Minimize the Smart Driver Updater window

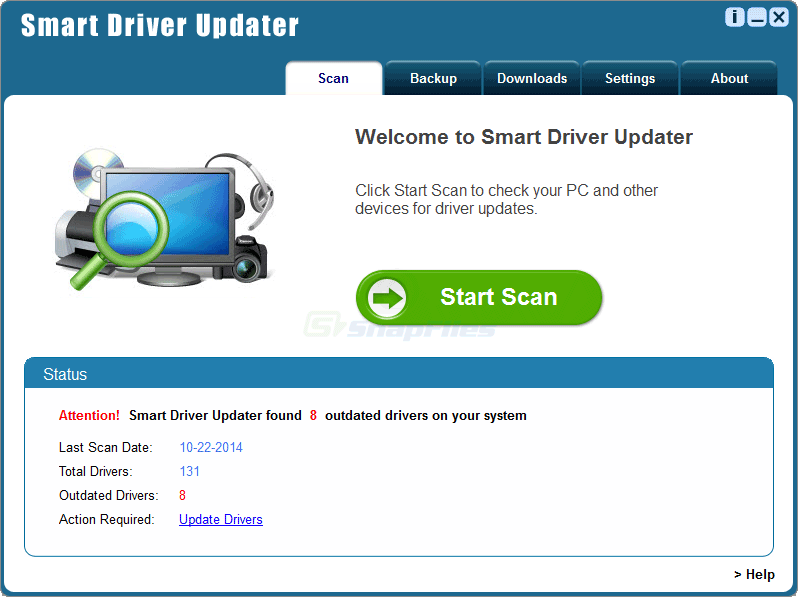[x=757, y=17]
